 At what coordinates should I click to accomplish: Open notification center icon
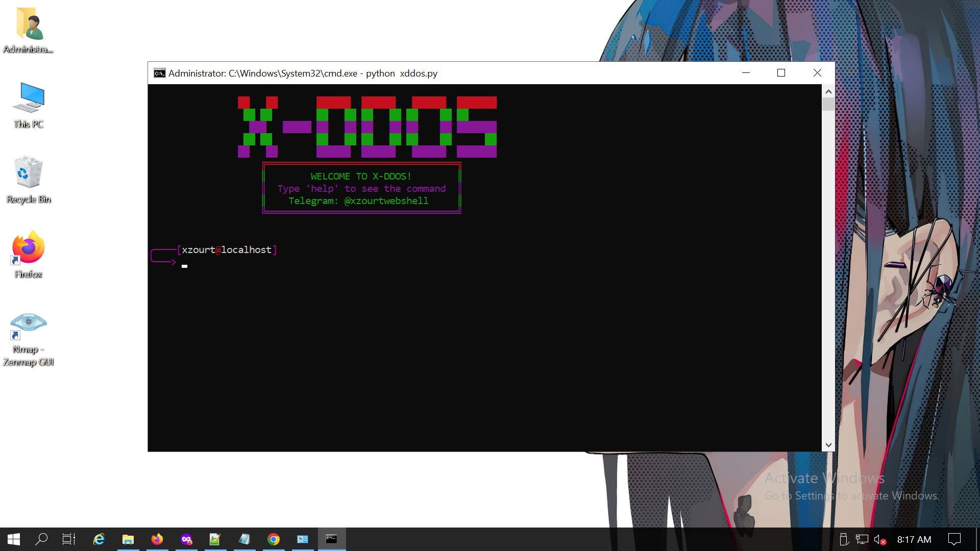954,539
